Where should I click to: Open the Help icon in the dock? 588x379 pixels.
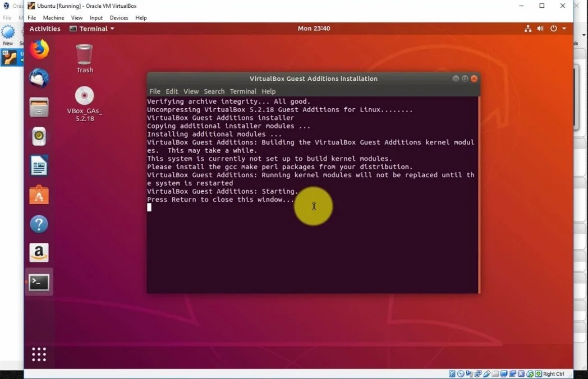39,224
